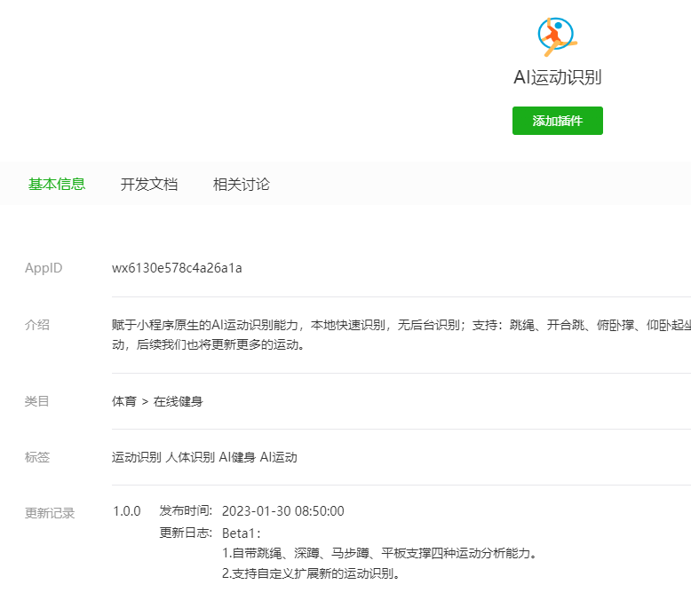Screen dimensions: 691x616
Task: Click the 标签 label
Action: click(x=37, y=457)
